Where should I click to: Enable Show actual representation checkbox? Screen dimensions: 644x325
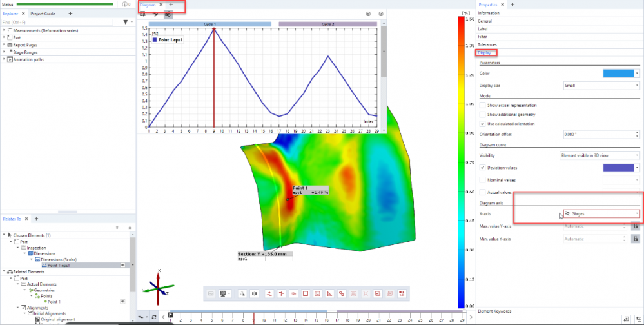483,105
